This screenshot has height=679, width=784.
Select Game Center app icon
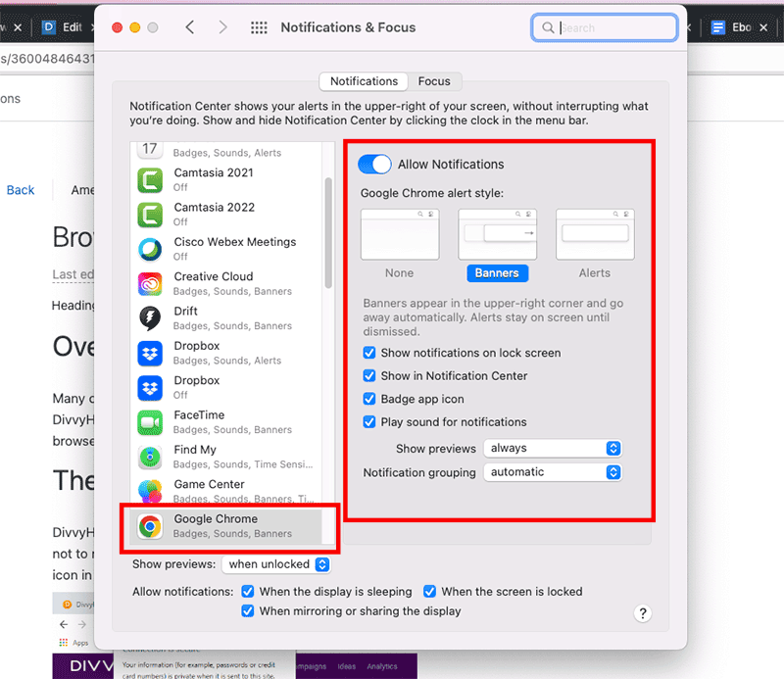(x=150, y=491)
